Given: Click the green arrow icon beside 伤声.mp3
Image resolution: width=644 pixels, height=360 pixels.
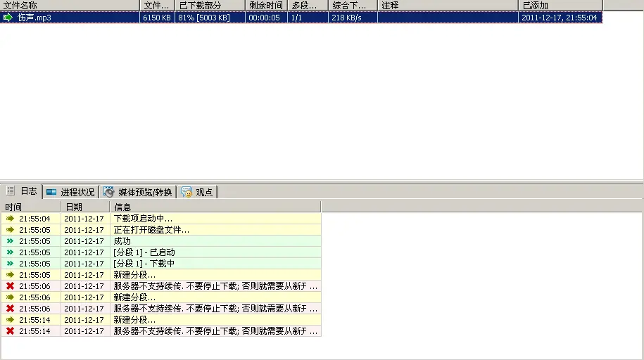Looking at the screenshot, I should pos(8,18).
